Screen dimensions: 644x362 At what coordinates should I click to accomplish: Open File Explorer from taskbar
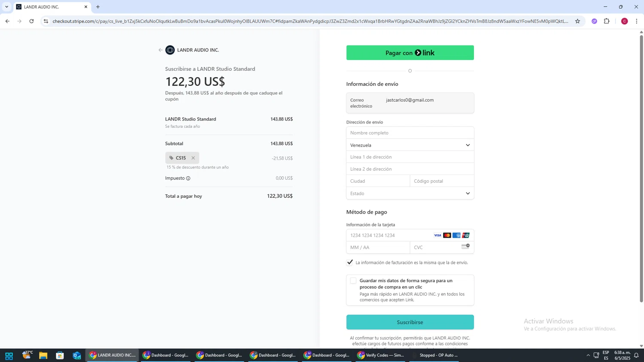point(43,356)
